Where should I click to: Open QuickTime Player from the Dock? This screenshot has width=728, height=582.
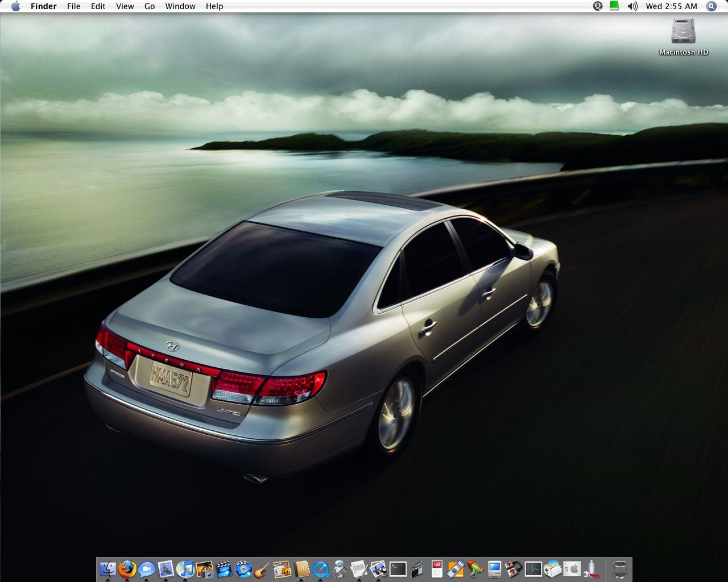coord(321,568)
